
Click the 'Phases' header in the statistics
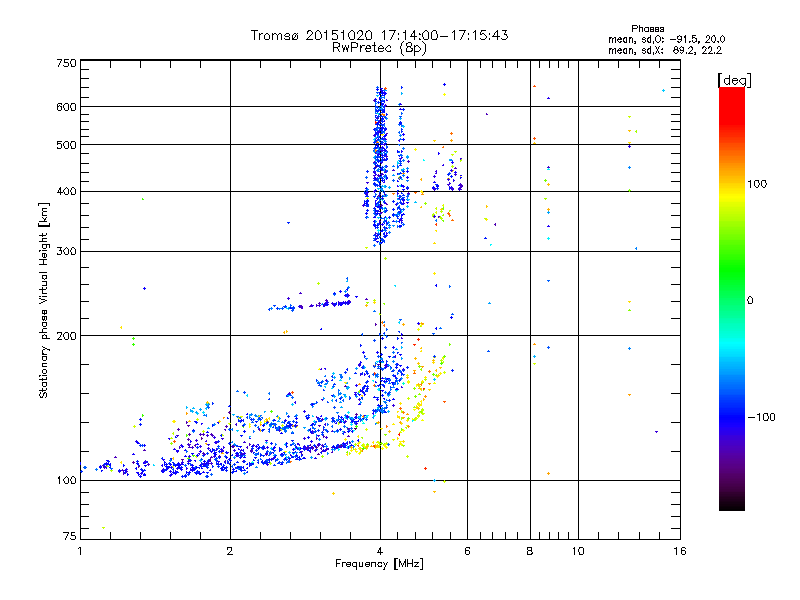[x=647, y=29]
